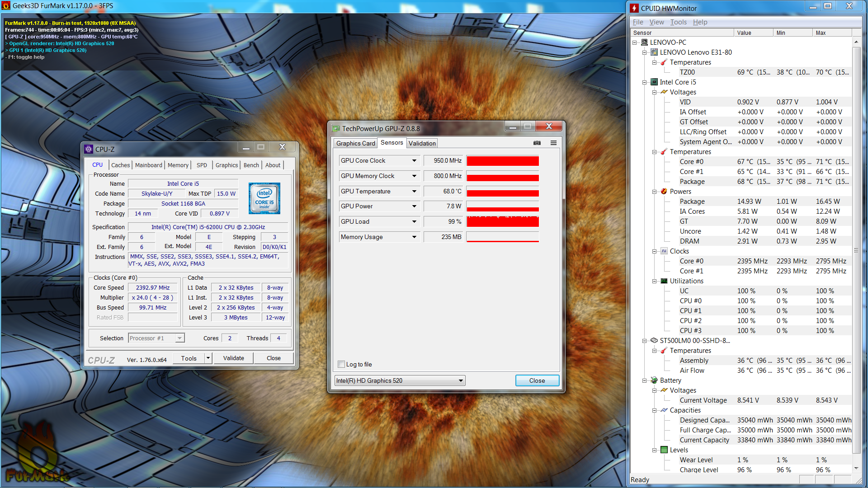Open the CPU-Z Tools dropdown arrow

click(x=208, y=358)
